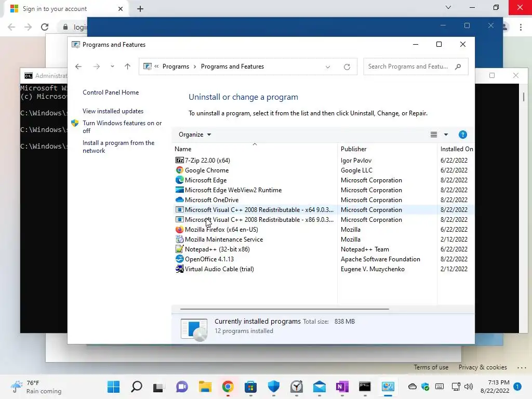Click the Microsoft Edge WebView2 Runtime icon
This screenshot has height=399, width=532.
tap(179, 190)
